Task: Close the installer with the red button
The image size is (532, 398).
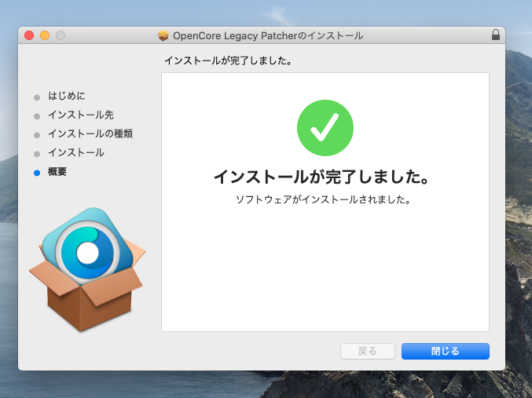Action: (x=29, y=35)
